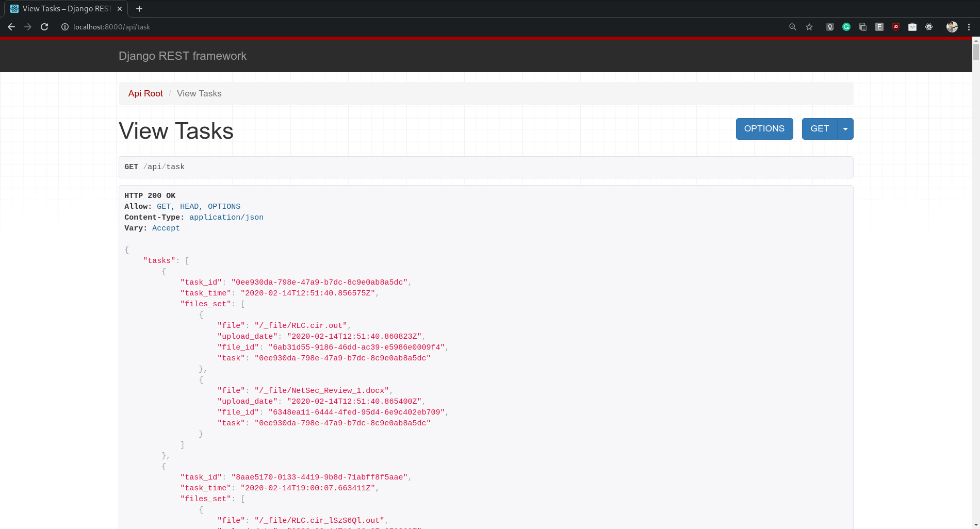Open the Django REST framework brand link
Viewport: 980px width, 529px height.
(x=183, y=56)
